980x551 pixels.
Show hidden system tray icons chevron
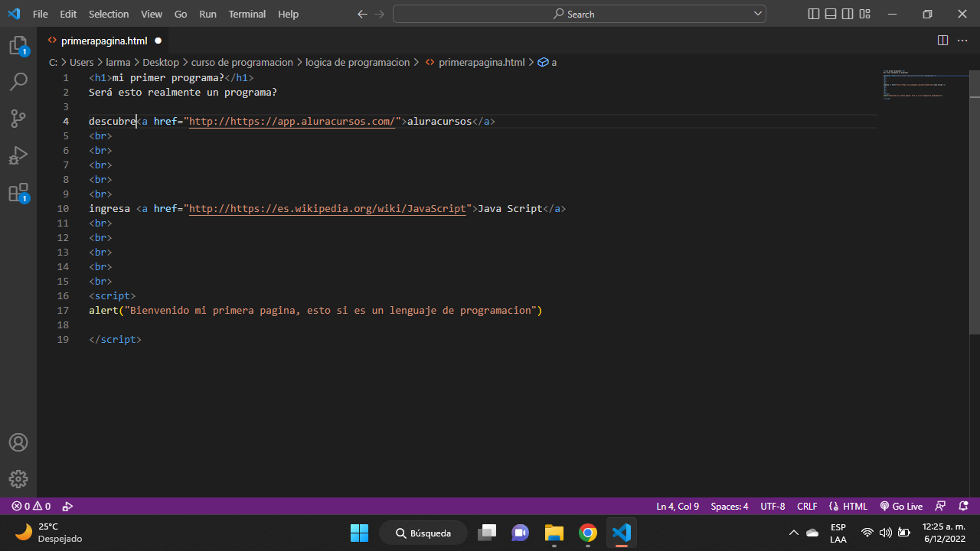point(793,533)
